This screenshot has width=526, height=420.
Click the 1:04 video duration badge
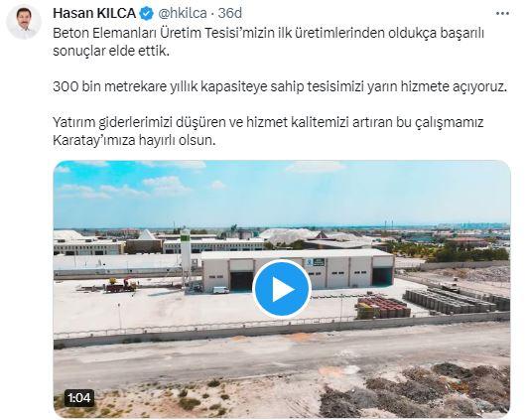[79, 398]
